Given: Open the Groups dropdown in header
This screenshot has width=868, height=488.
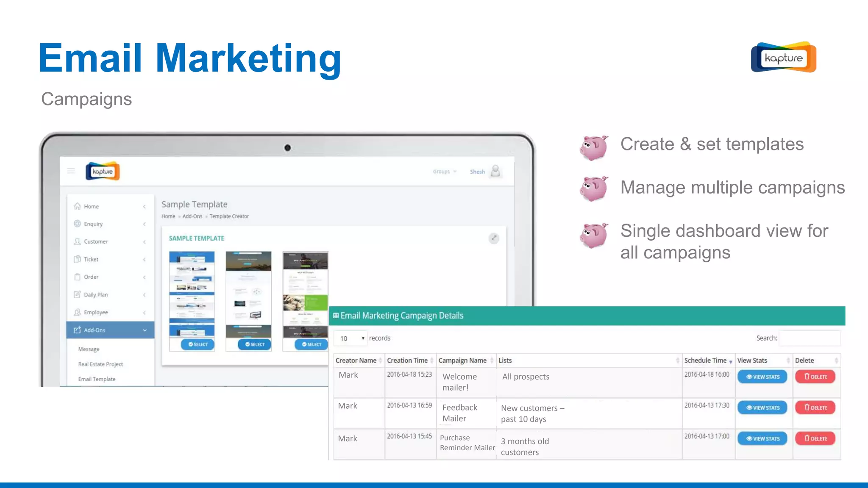Looking at the screenshot, I should (x=445, y=172).
